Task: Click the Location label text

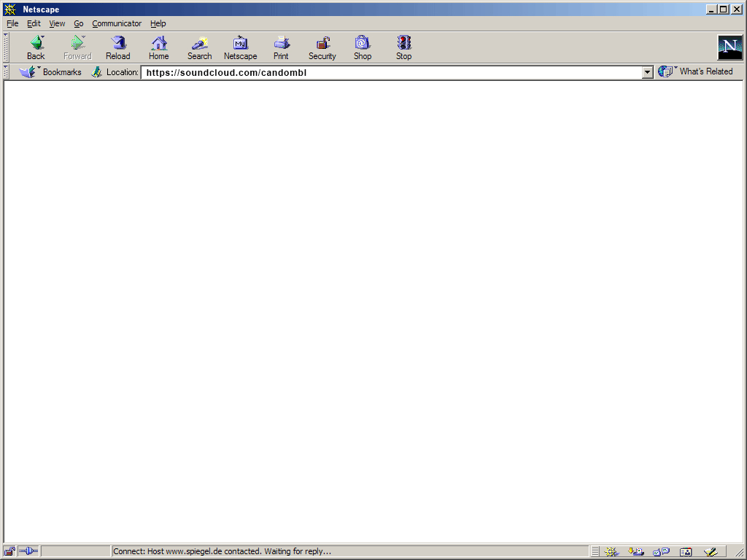Action: point(123,72)
